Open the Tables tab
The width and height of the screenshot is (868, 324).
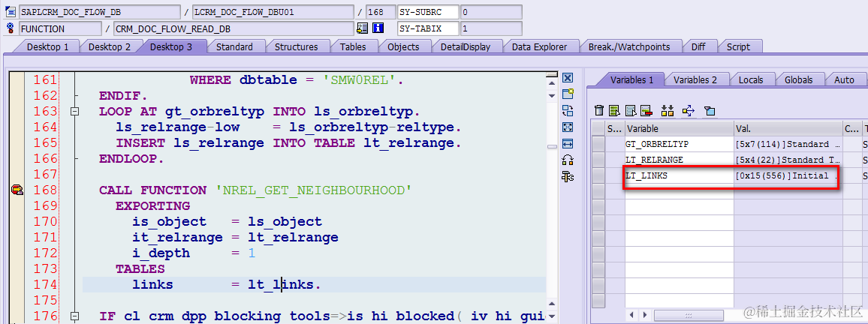pyautogui.click(x=353, y=47)
